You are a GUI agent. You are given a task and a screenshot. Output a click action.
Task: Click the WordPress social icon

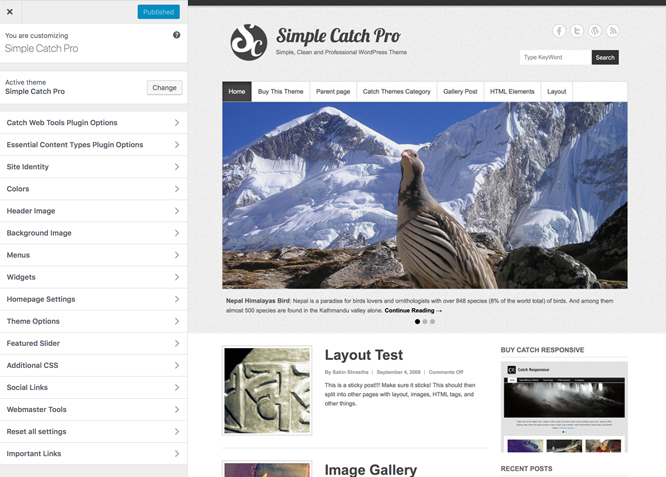pos(595,31)
